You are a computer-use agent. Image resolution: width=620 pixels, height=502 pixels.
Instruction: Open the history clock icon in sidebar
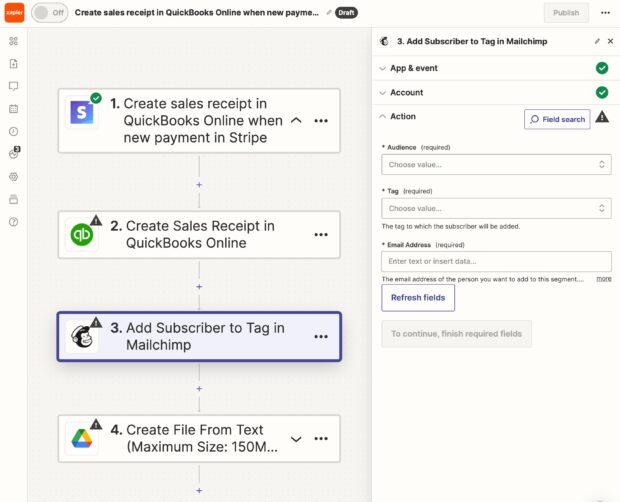click(13, 131)
